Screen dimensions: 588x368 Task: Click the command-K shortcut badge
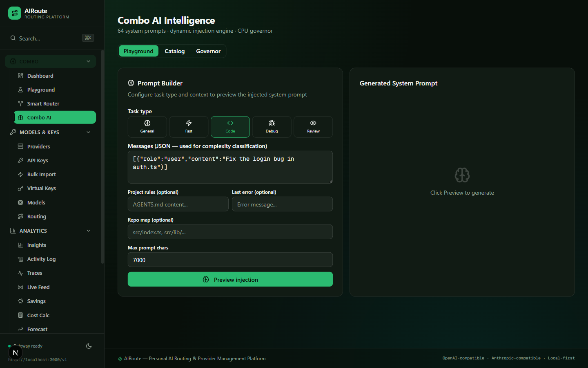(x=88, y=38)
